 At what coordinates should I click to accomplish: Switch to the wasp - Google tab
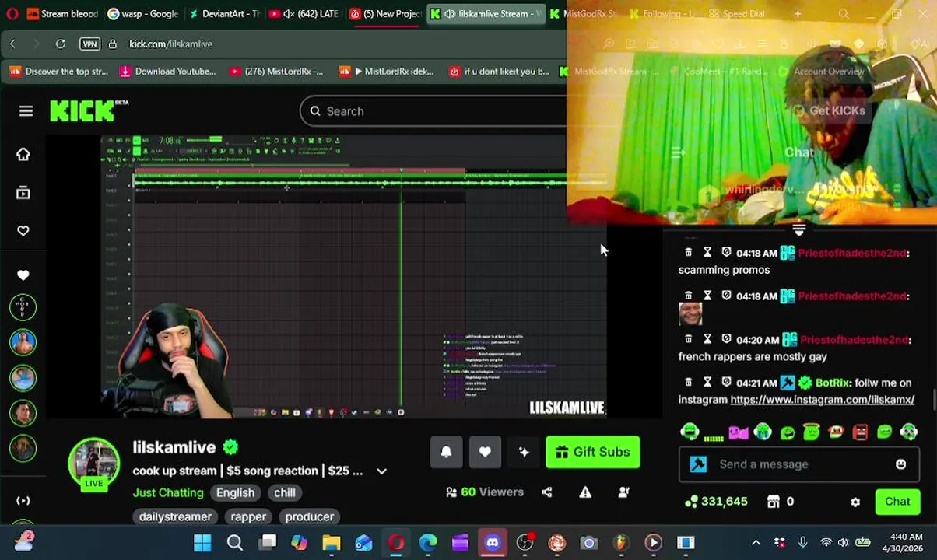[142, 14]
